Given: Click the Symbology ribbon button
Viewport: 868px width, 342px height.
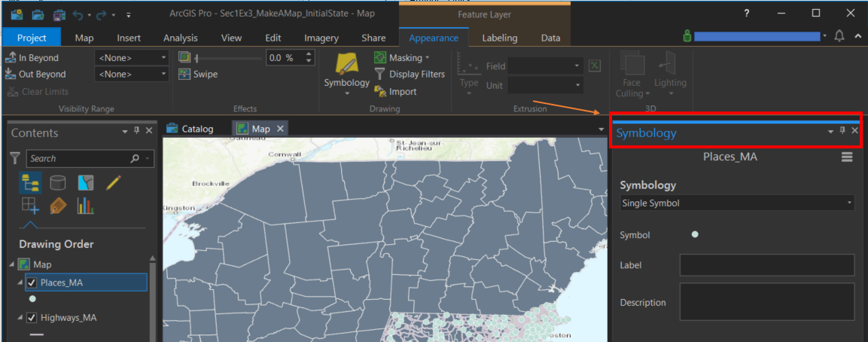Looking at the screenshot, I should (346, 72).
